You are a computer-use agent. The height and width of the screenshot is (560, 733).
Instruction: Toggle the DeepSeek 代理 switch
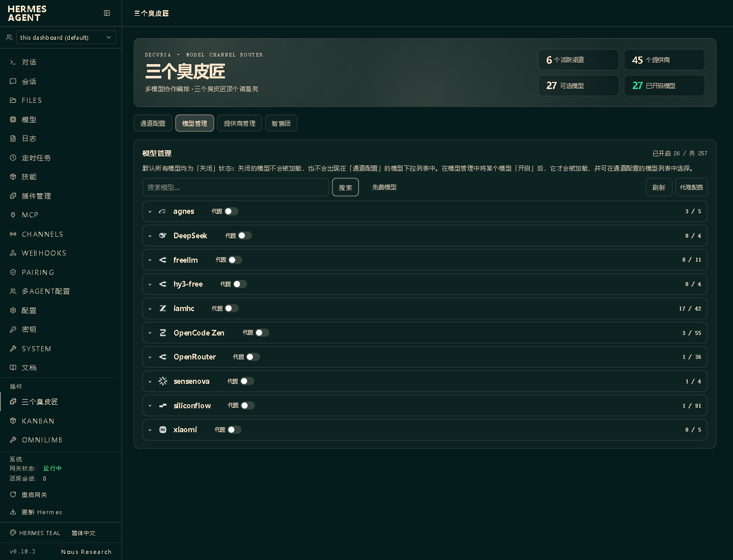point(245,236)
